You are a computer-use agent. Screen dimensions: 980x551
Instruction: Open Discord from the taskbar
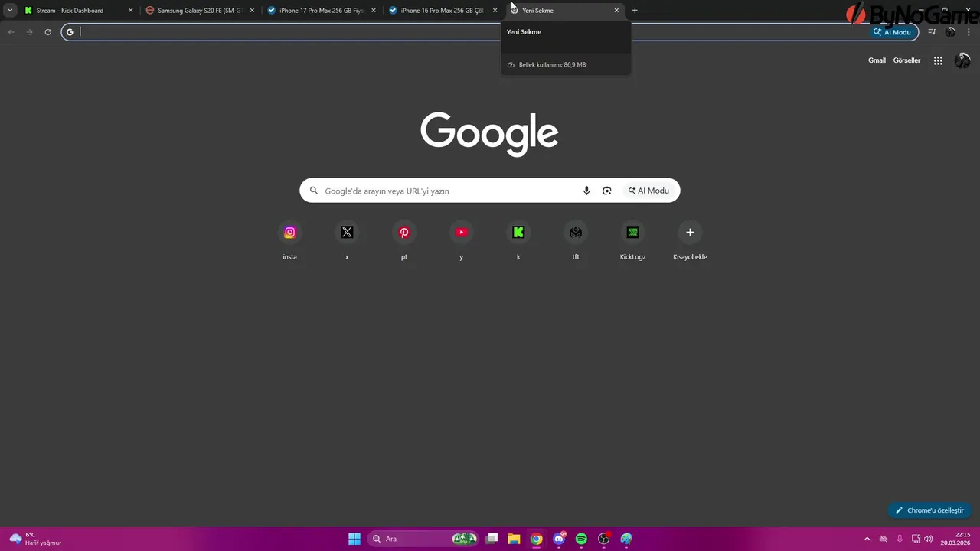click(x=559, y=539)
